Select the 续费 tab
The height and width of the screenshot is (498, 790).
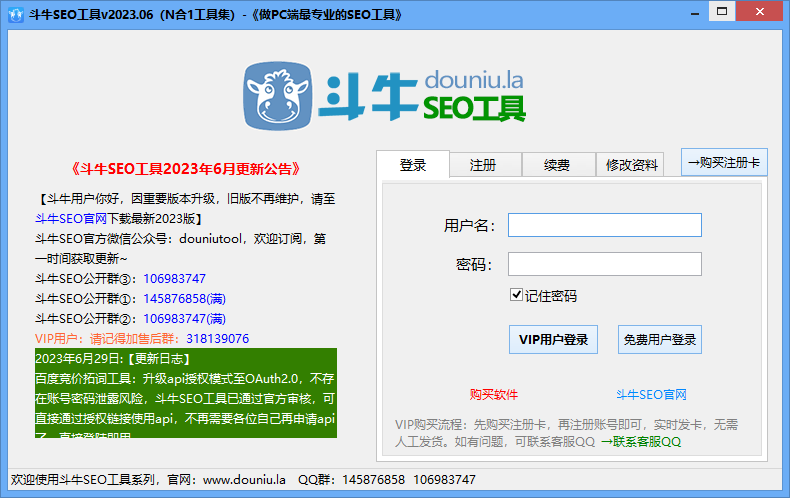pyautogui.click(x=557, y=165)
